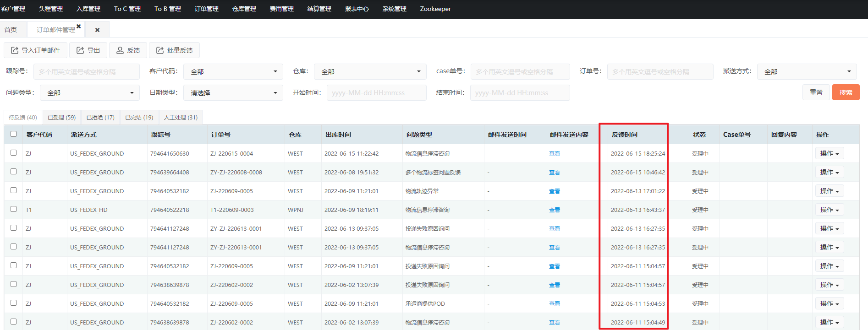Check the ZY-ZJ-220613-0001 row with 物流信息停滞咨询
Screen dimensions: 868x330
point(13,247)
